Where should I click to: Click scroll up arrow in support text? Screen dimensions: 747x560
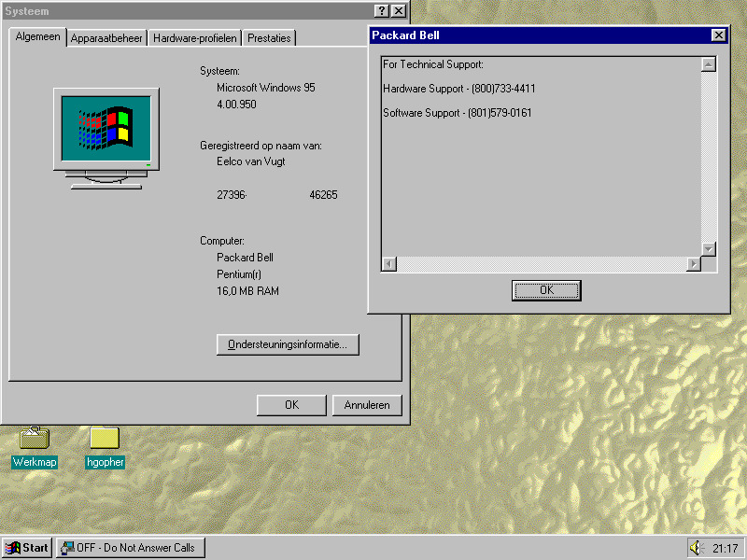pyautogui.click(x=709, y=64)
